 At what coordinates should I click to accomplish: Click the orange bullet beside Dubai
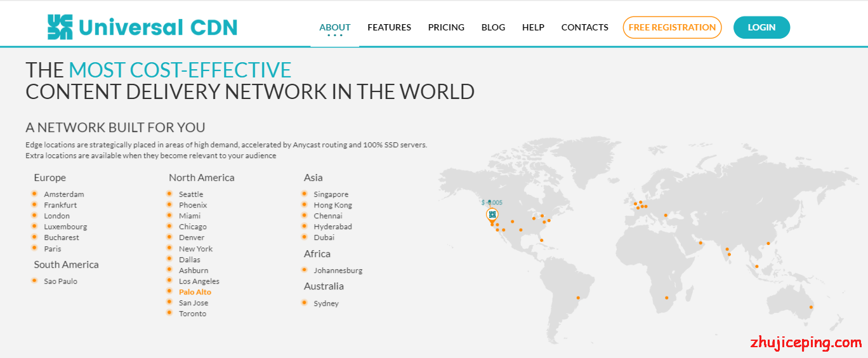coord(305,237)
